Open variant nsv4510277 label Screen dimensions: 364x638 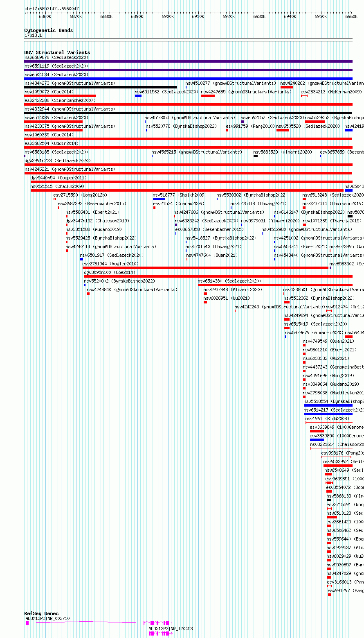tap(231, 83)
